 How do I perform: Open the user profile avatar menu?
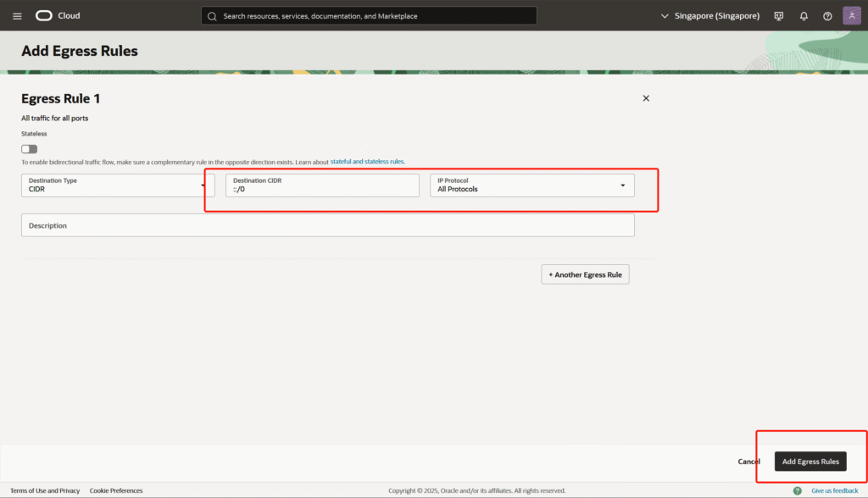pos(851,16)
